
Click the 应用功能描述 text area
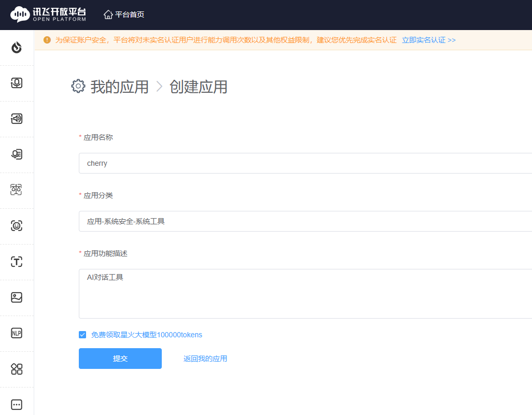305,294
